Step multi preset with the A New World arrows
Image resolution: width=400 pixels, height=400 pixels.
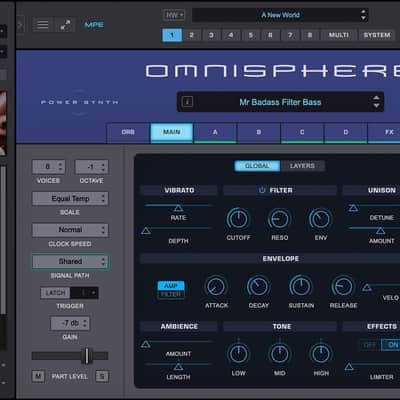363,15
